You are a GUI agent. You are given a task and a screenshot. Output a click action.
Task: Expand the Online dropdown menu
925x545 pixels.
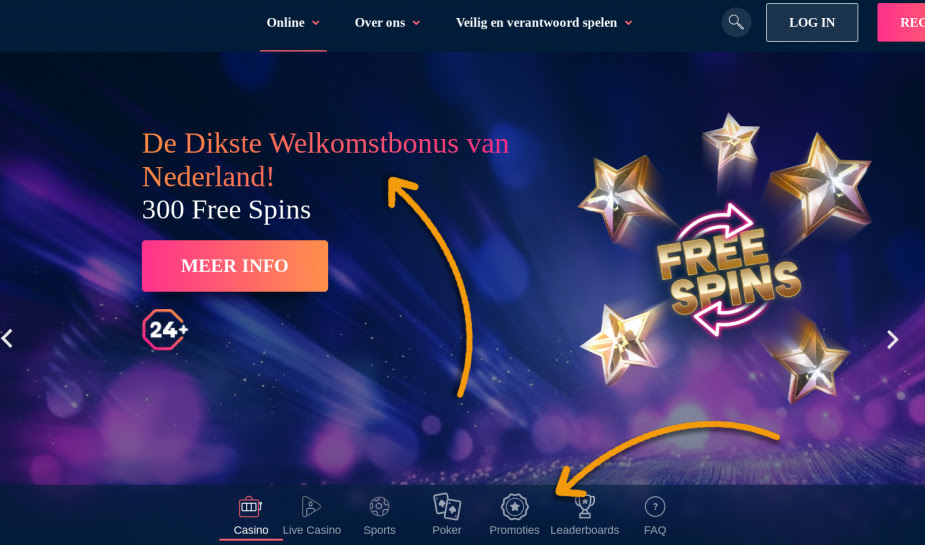tap(293, 22)
